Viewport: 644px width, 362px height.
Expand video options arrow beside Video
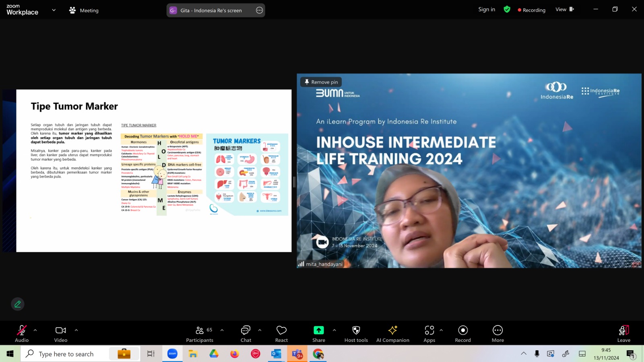coord(76,330)
